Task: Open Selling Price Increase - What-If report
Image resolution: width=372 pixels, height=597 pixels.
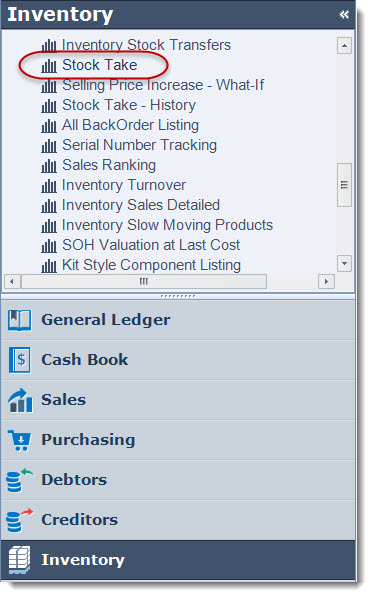Action: [x=163, y=85]
